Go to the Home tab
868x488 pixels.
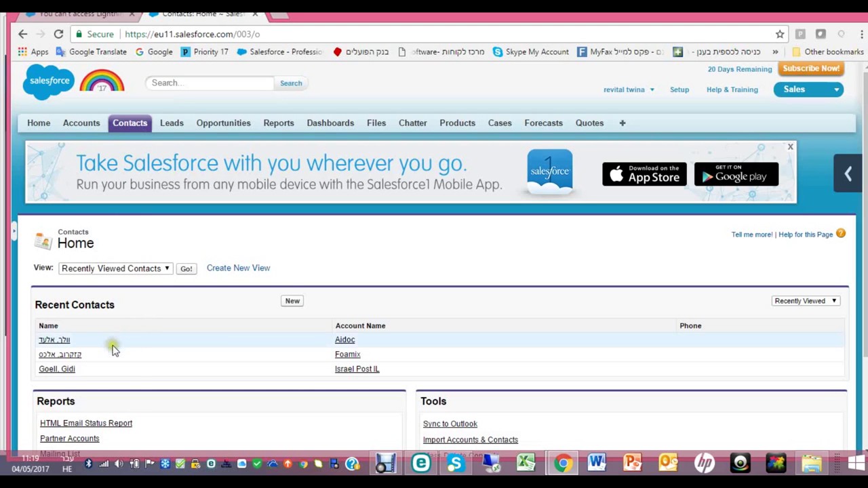pyautogui.click(x=39, y=123)
